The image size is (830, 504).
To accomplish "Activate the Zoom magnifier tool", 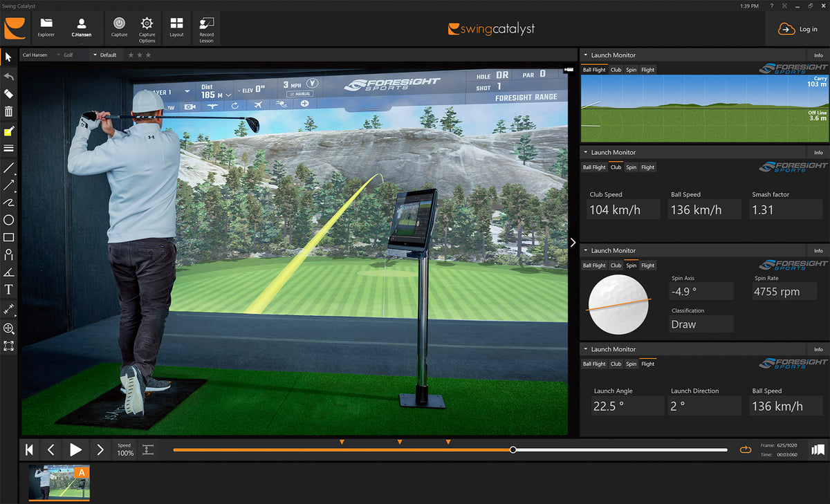I will point(8,329).
